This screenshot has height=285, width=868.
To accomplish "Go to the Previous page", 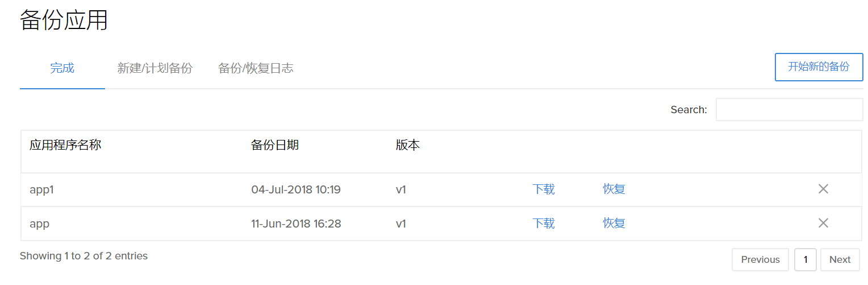I will tap(760, 260).
